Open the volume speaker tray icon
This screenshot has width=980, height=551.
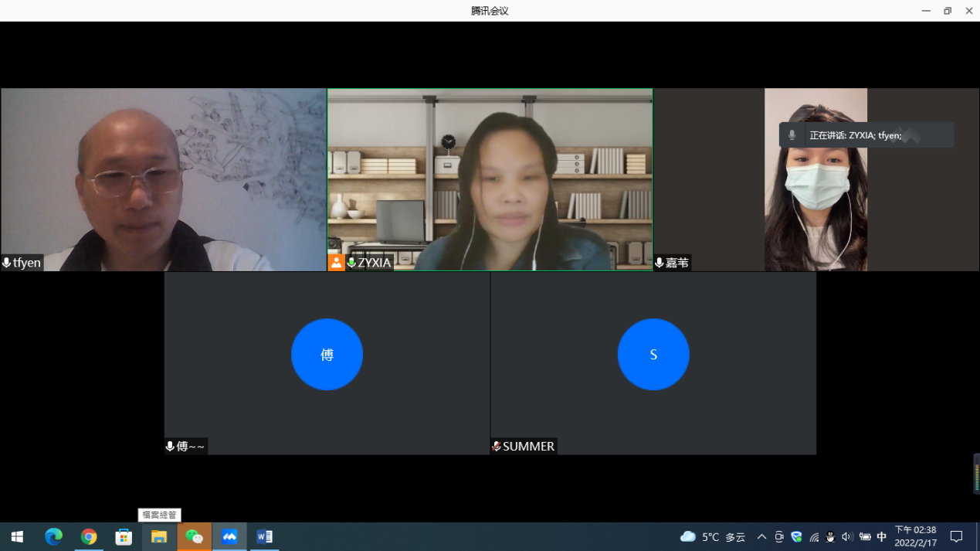[847, 537]
